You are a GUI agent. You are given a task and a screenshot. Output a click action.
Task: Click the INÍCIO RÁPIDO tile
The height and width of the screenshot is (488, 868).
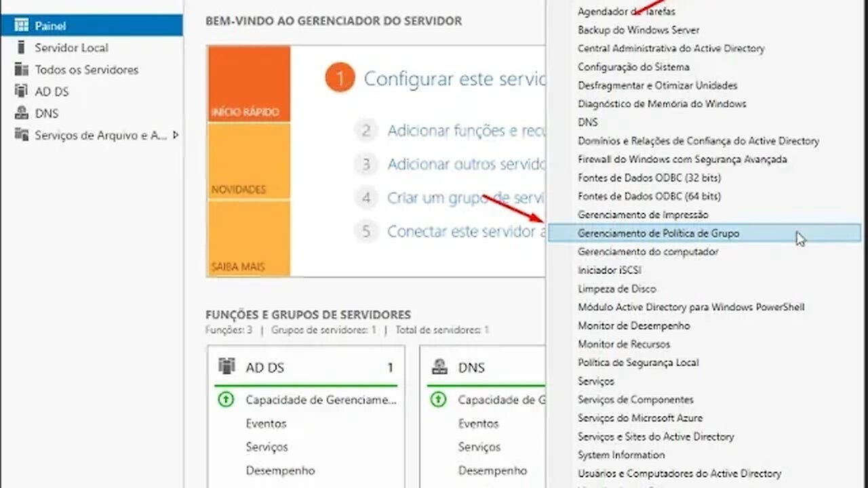[249, 83]
